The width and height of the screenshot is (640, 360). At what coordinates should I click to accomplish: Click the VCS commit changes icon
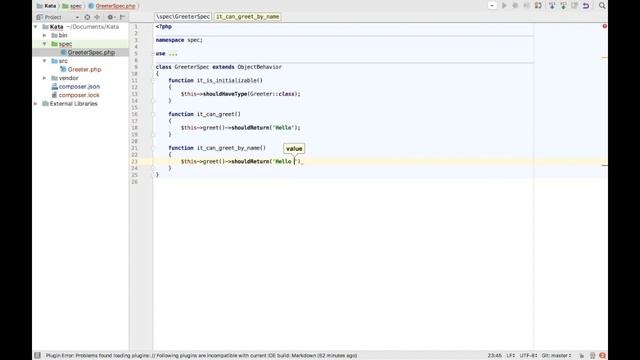[563, 6]
